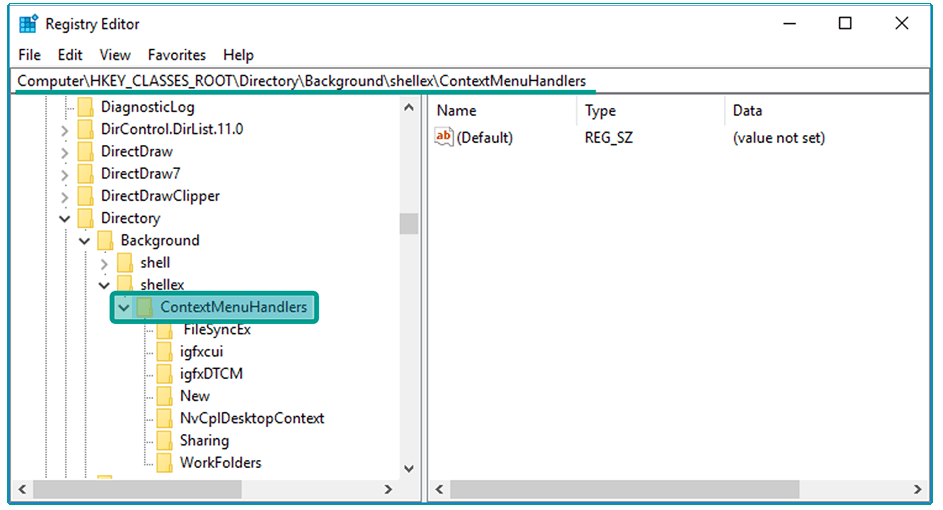Select the DirectDrawClipper key label
Viewport: 943px width, 510px height.
(160, 196)
